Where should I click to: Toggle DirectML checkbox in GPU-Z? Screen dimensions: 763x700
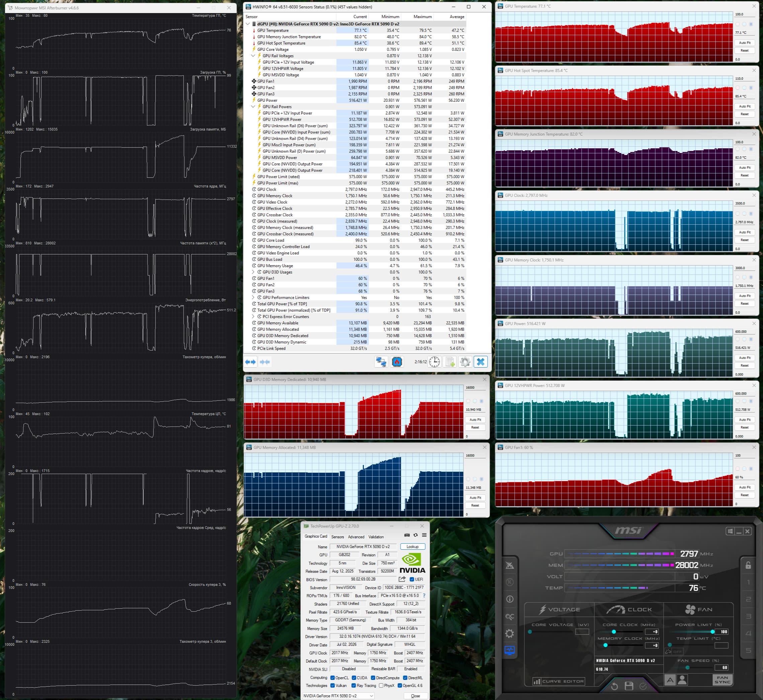click(x=405, y=678)
